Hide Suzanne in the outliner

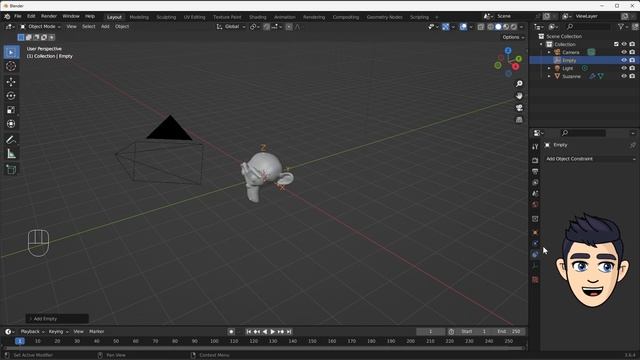tap(624, 76)
